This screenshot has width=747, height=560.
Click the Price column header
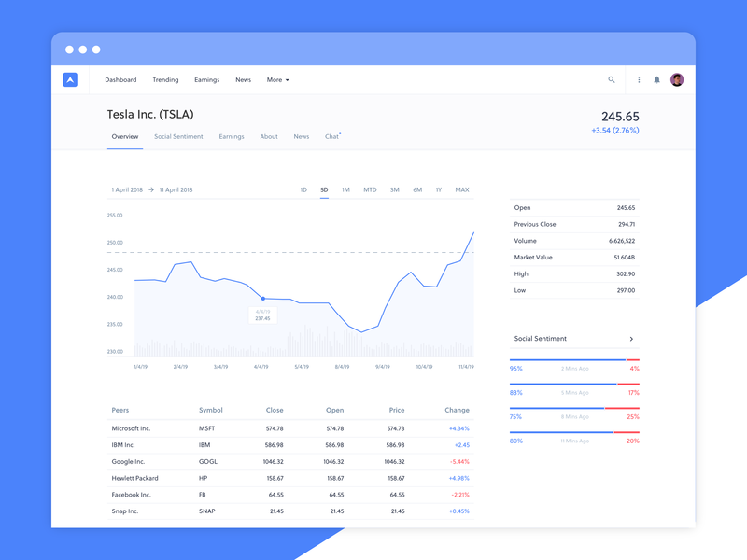(x=396, y=410)
